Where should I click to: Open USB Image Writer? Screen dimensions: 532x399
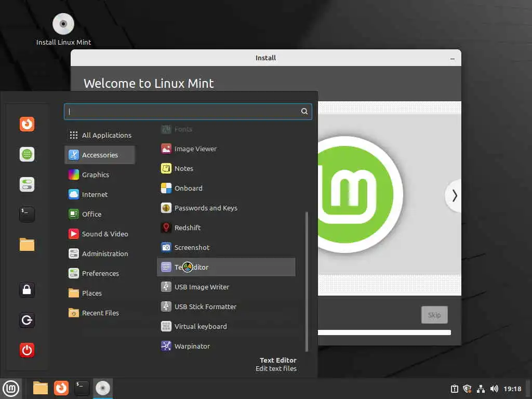tap(226, 287)
